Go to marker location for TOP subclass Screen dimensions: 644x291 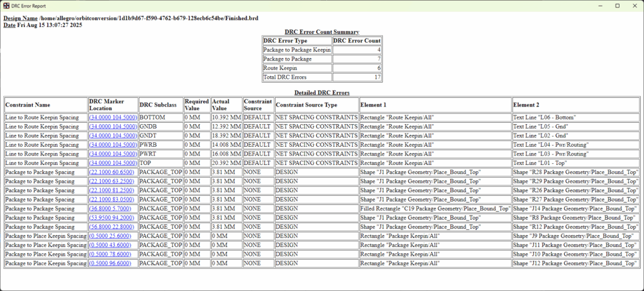coord(113,163)
